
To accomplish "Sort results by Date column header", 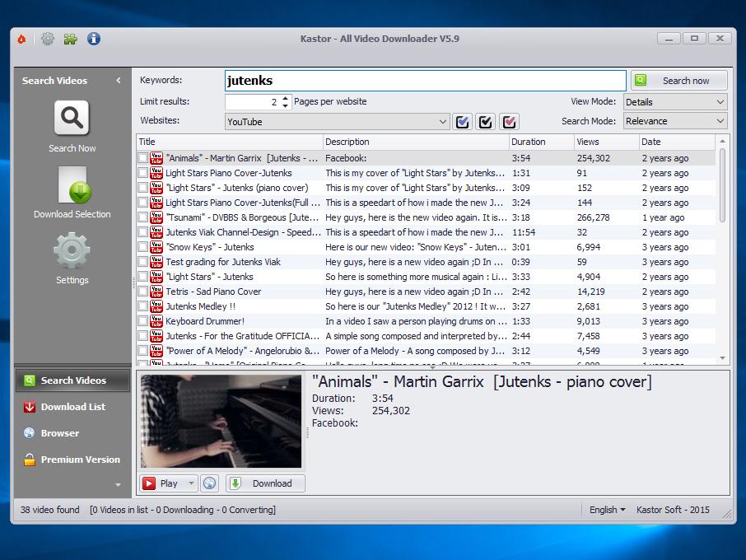I will [x=677, y=142].
